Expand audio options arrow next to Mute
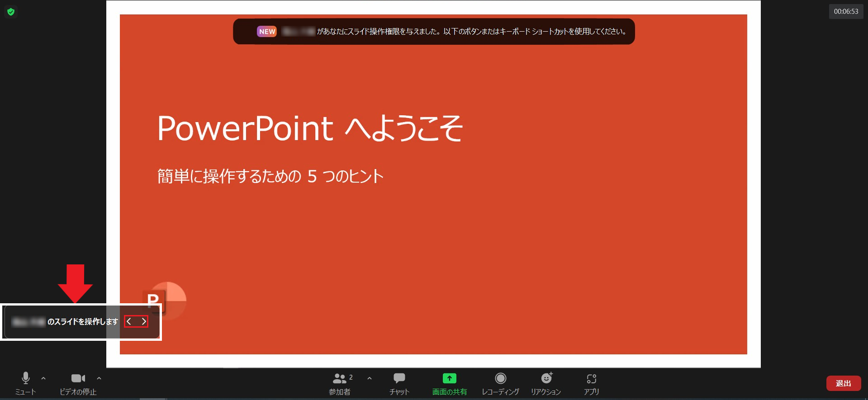Viewport: 868px width, 400px height. 43,378
